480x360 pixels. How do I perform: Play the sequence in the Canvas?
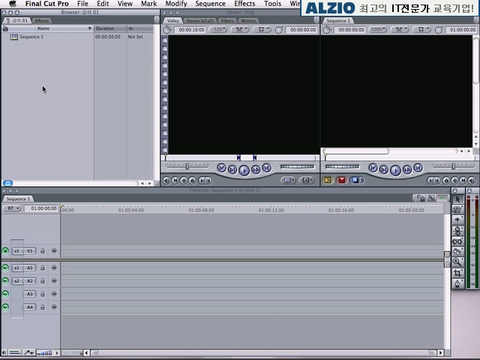pyautogui.click(x=395, y=170)
